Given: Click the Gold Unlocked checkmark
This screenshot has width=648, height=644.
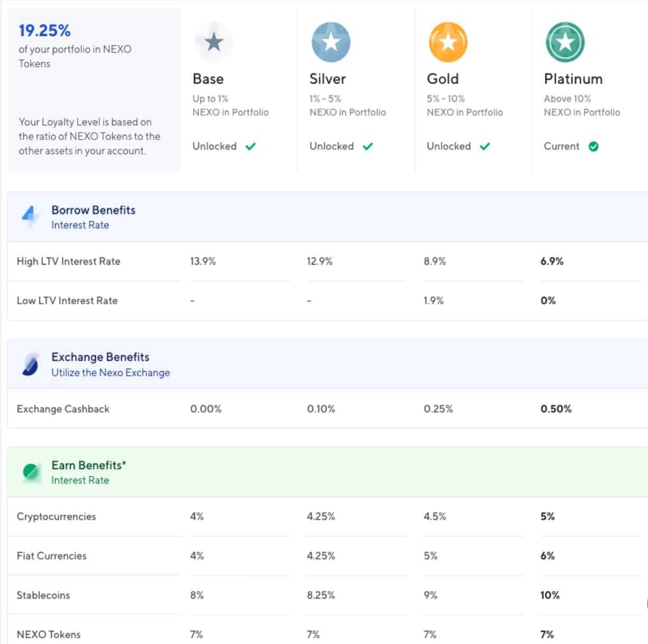Looking at the screenshot, I should 485,146.
